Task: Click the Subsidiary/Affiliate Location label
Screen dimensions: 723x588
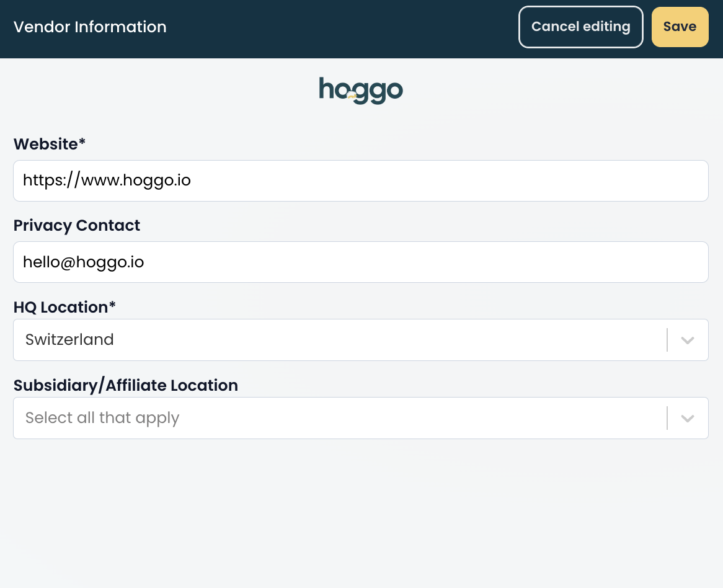Action: [x=126, y=385]
